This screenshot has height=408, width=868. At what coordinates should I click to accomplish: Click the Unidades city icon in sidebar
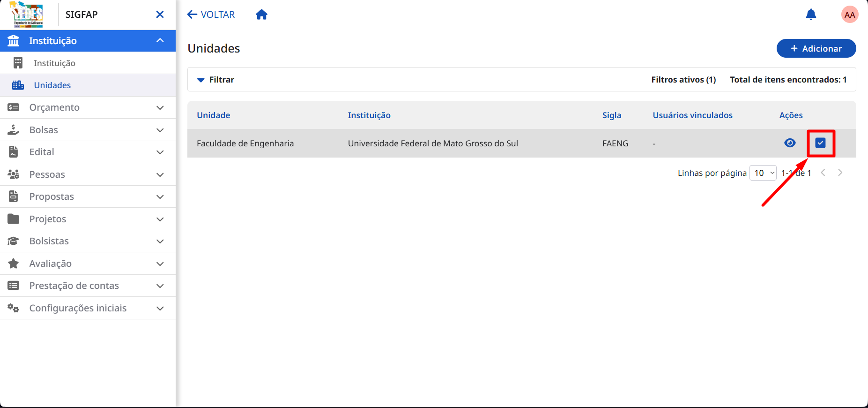tap(18, 85)
